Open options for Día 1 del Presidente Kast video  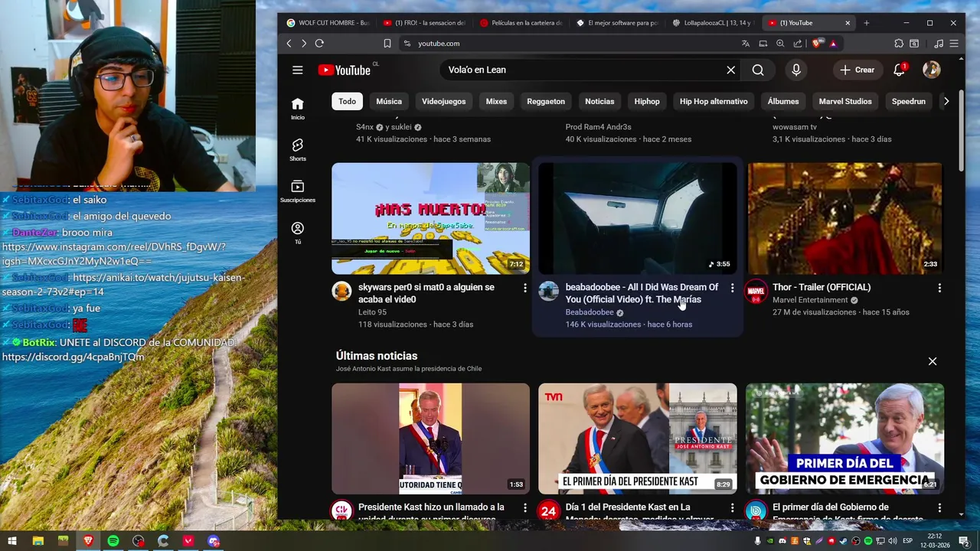pyautogui.click(x=732, y=507)
